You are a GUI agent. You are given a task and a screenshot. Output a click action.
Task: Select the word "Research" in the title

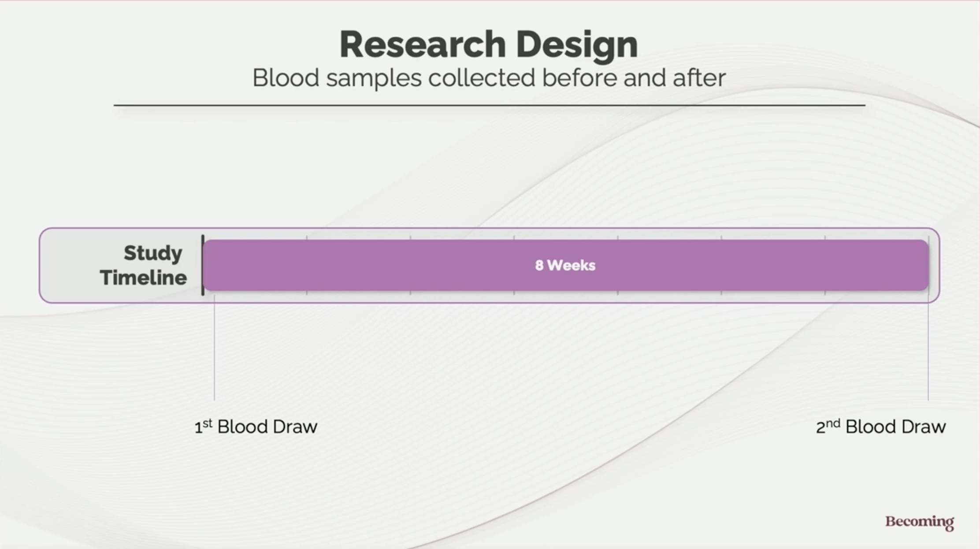(x=422, y=45)
